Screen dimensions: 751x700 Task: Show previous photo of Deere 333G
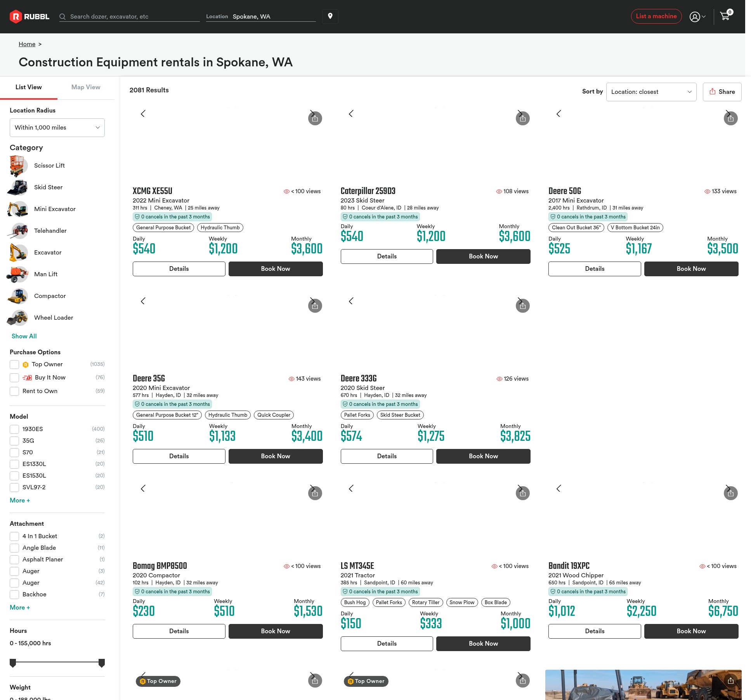[x=351, y=301]
